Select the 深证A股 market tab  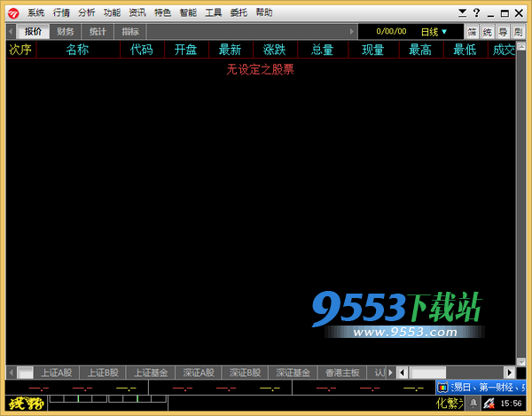click(199, 373)
